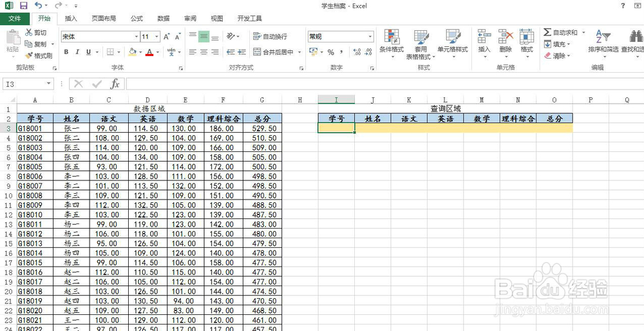Screen dimensions: 644x331
Task: Toggle Italic formatting
Action: pyautogui.click(x=77, y=52)
